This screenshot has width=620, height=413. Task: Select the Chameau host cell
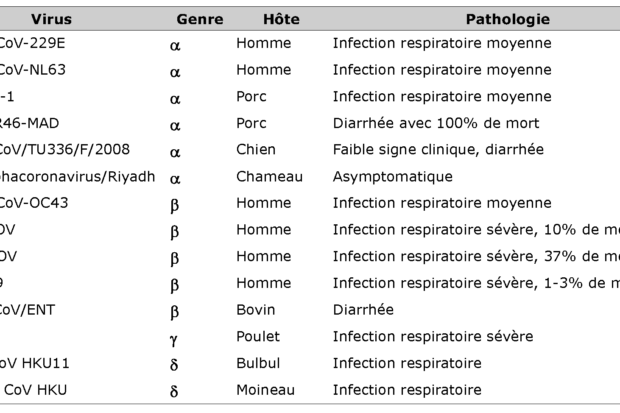pos(267,176)
